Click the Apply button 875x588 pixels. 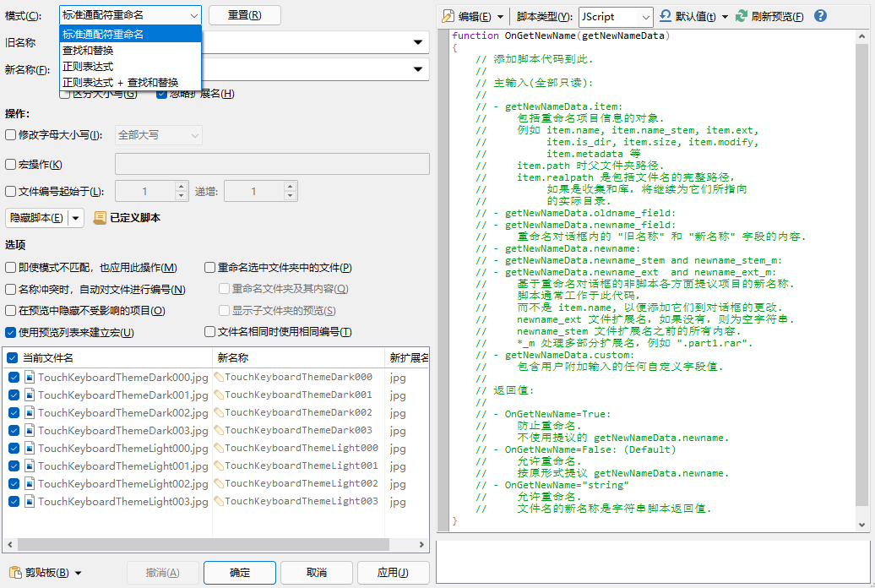(x=393, y=572)
